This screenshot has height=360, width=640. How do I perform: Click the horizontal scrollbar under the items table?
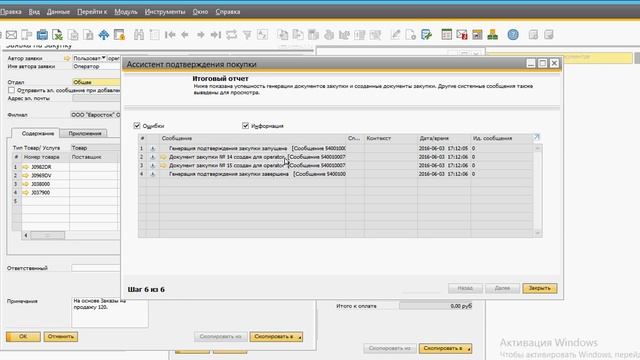coord(47,235)
